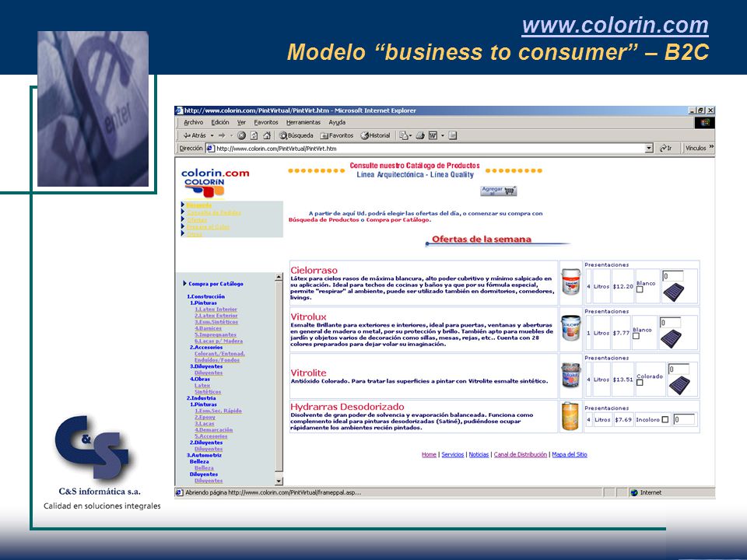747x560 pixels.
Task: Click the Ir go button beside the address bar
Action: click(x=666, y=148)
